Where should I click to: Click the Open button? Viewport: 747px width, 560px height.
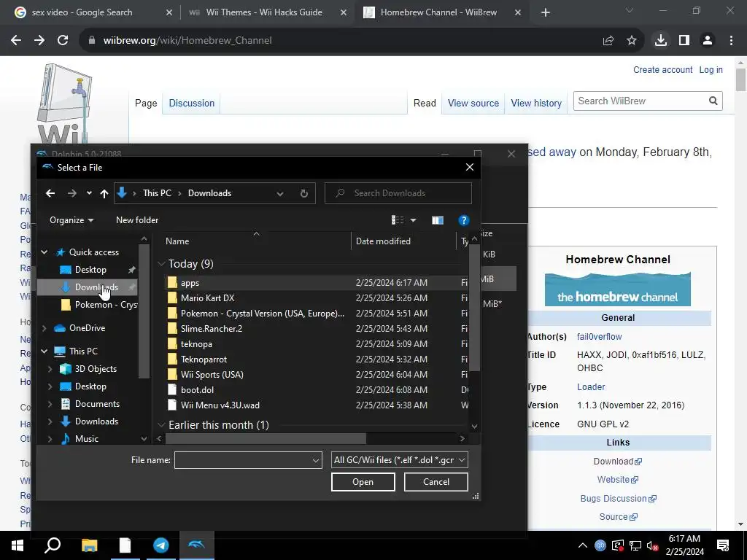click(363, 482)
